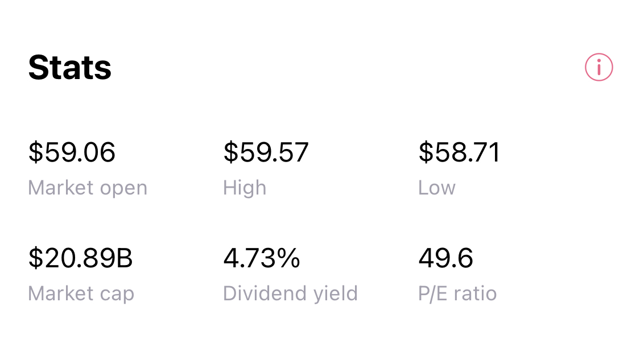Open details via the information badge

click(598, 68)
